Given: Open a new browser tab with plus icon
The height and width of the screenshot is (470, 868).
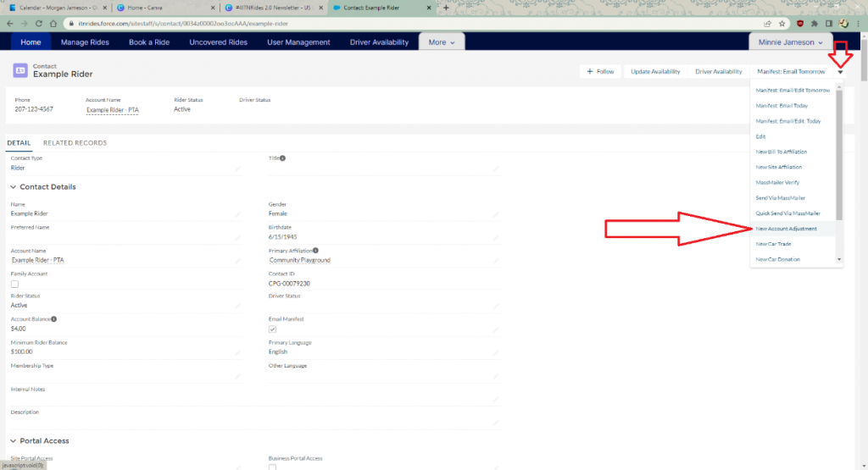Looking at the screenshot, I should (x=447, y=8).
